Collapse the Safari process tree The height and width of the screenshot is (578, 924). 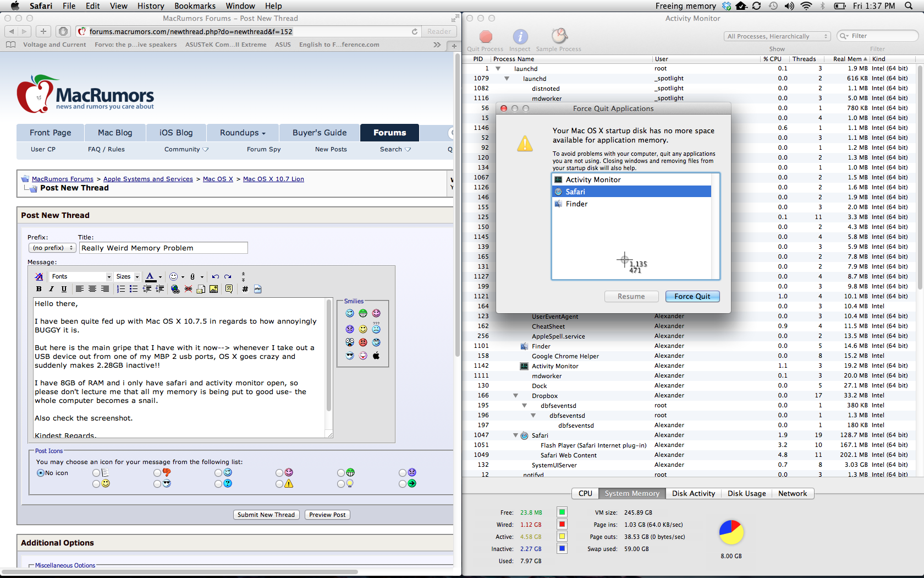click(515, 435)
